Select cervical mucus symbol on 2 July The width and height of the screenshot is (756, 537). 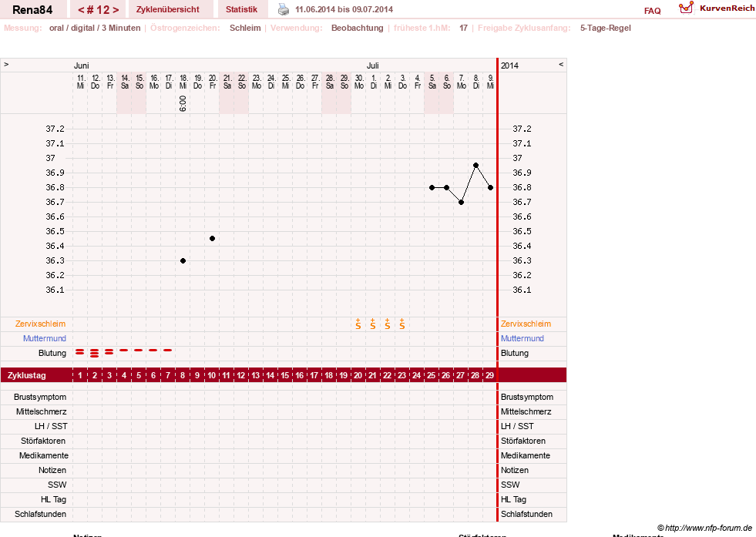click(x=387, y=324)
